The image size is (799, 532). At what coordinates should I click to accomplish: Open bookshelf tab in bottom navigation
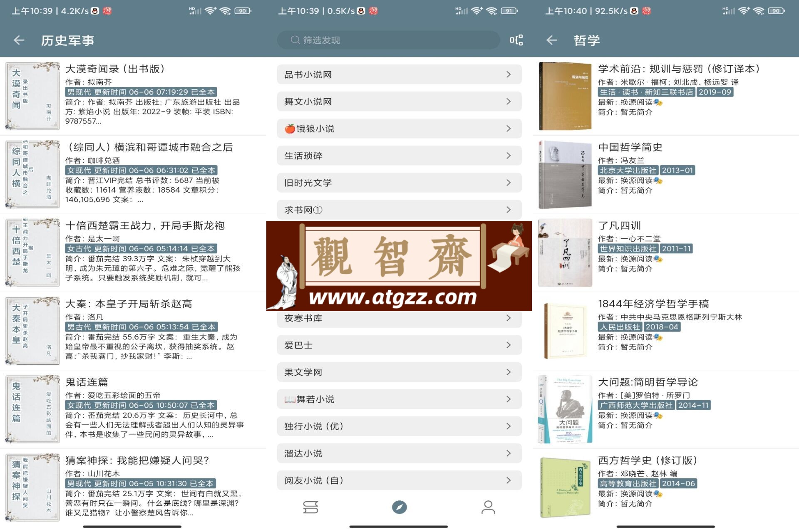[x=311, y=507]
